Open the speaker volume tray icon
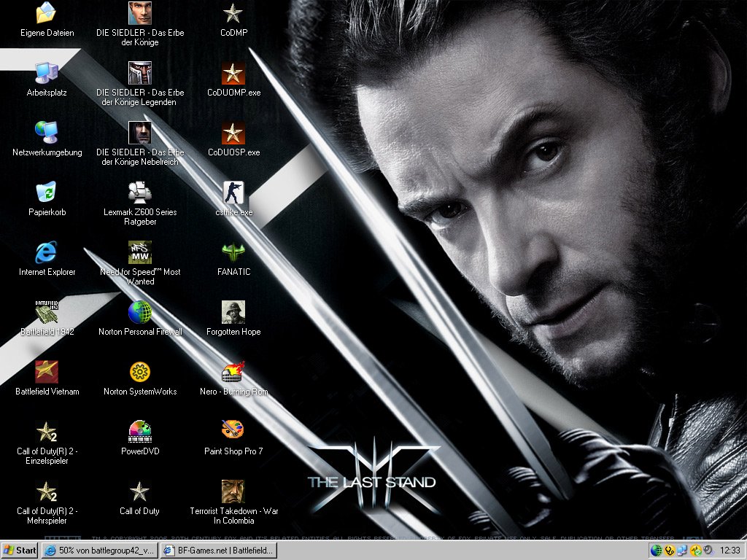The image size is (747, 560). pos(708,551)
